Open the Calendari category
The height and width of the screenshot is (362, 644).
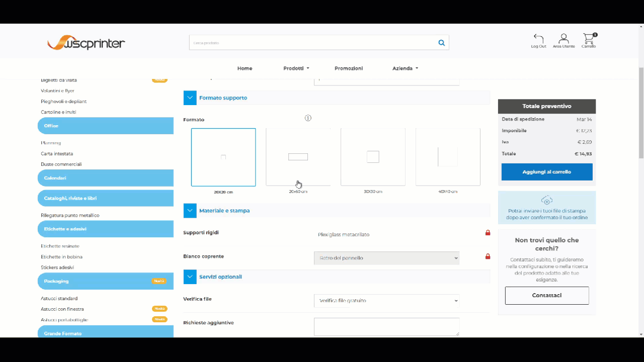tap(106, 178)
